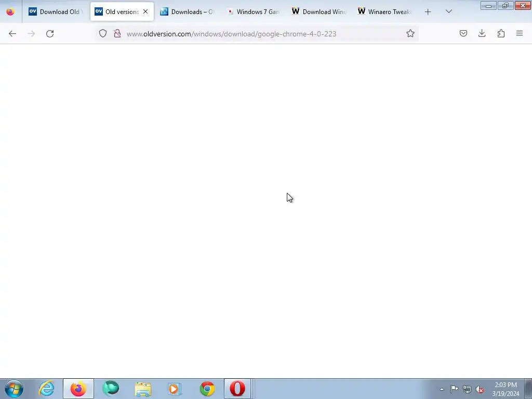Close the Old versions tab
Viewport: 532px width, 399px height.
pos(145,11)
